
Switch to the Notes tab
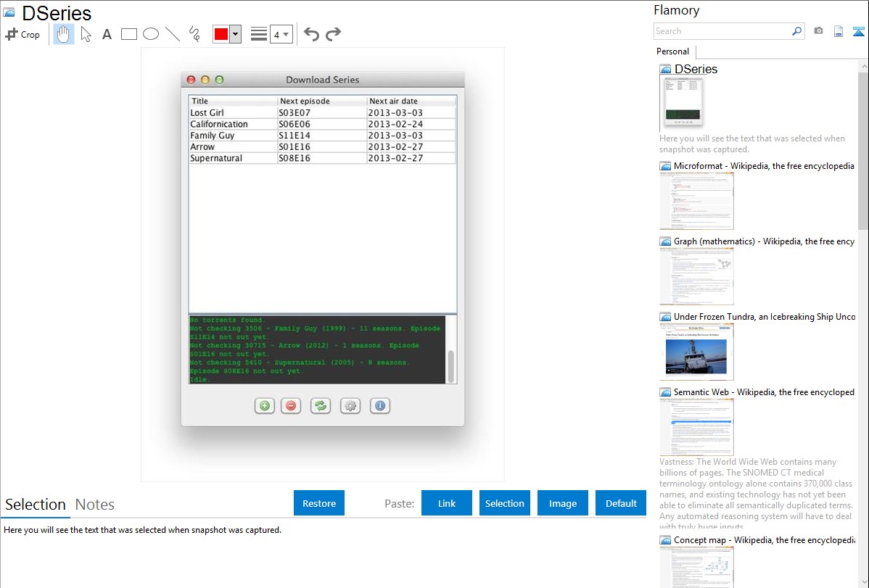(x=95, y=505)
